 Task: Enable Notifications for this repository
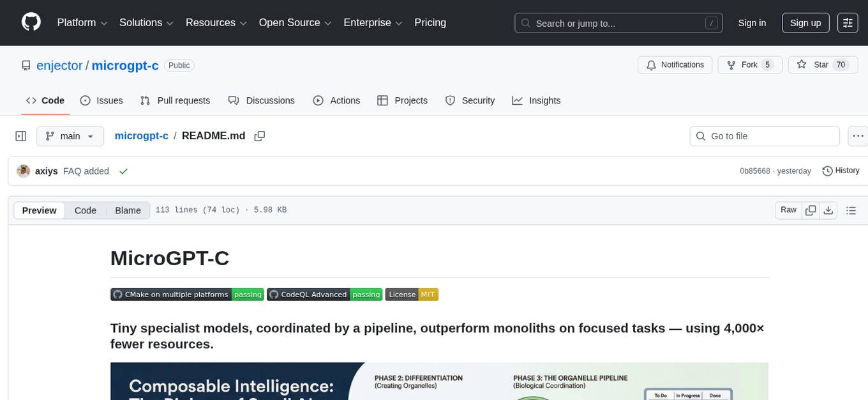675,65
